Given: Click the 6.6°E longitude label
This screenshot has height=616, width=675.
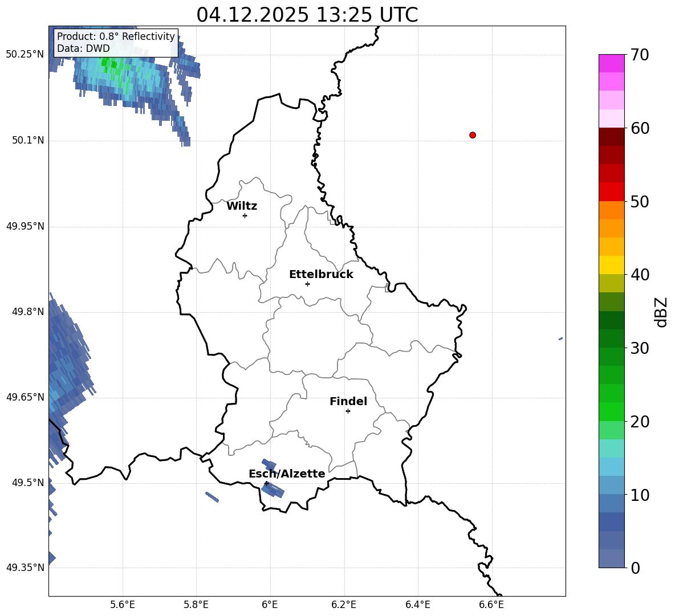Looking at the screenshot, I should point(491,605).
